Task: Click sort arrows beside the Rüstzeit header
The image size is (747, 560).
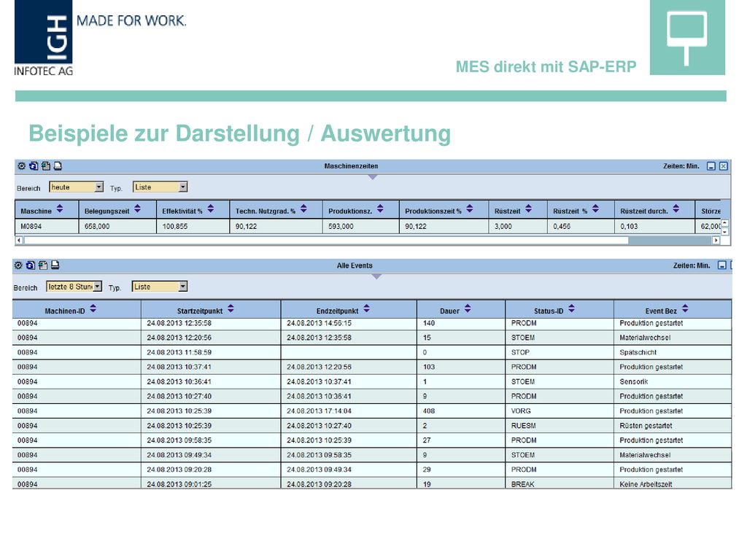Action: [x=528, y=209]
